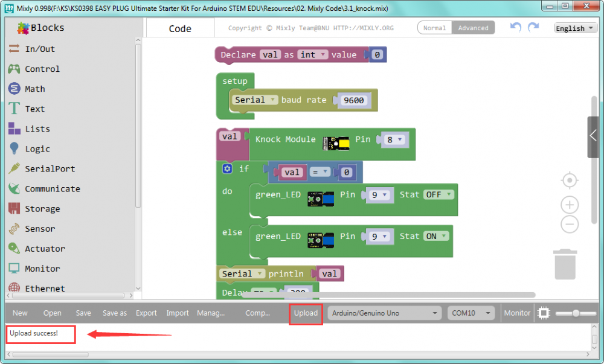604x364 pixels.
Task: Open the Code tab
Action: [x=180, y=28]
